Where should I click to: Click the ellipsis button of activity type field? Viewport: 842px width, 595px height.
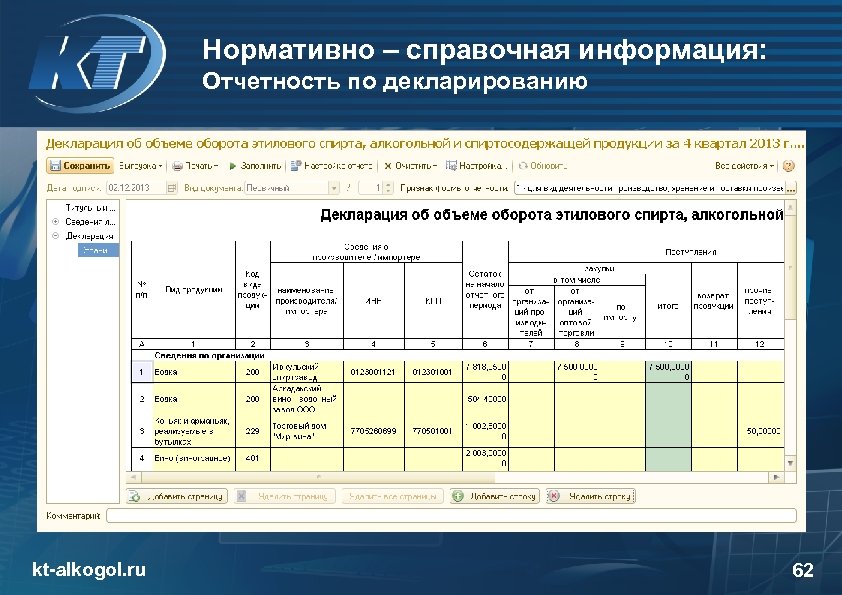point(791,188)
